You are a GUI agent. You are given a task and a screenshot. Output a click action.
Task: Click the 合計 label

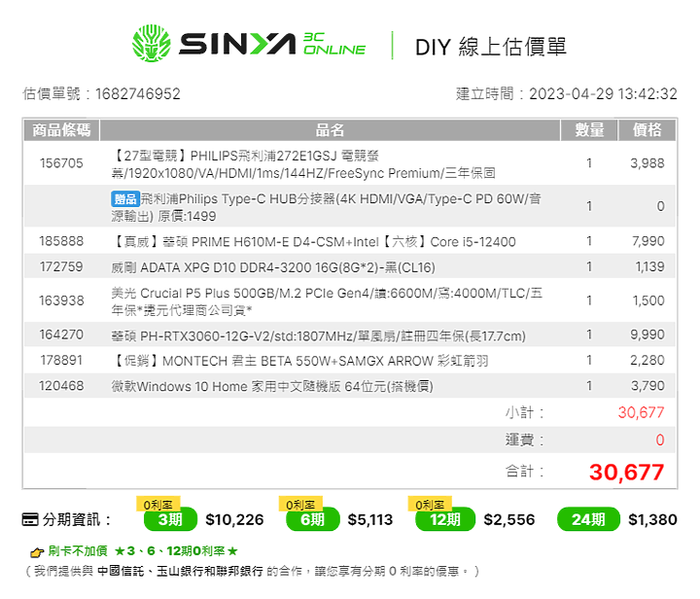point(525,471)
